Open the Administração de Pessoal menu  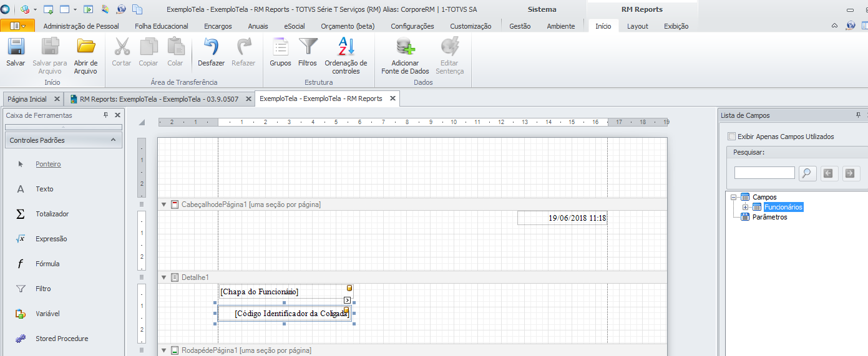(x=81, y=26)
